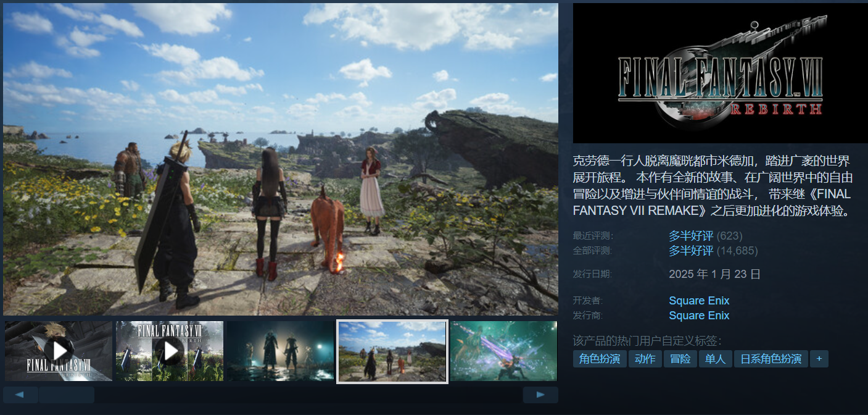Select the teal battle screenshot thumbnail
The image size is (868, 415).
[x=503, y=351]
